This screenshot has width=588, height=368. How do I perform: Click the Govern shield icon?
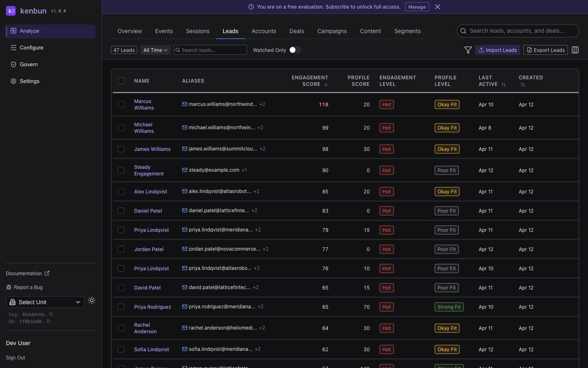tap(13, 65)
